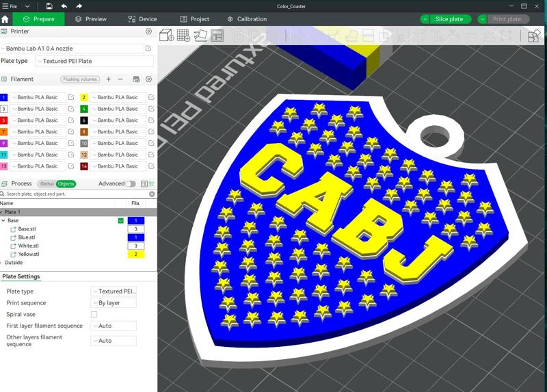The image size is (547, 392).
Task: Edit preset for filament 14
Action: tap(151, 166)
